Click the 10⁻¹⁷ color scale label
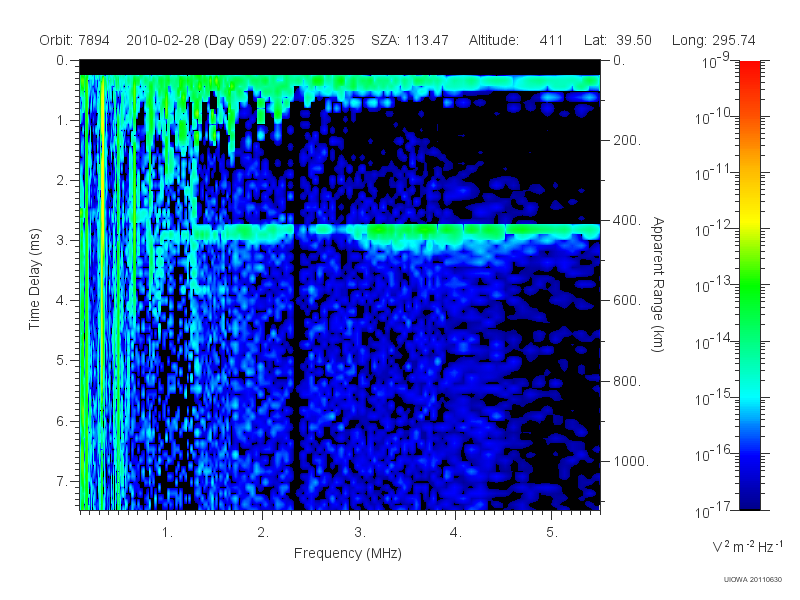This screenshot has height=600, width=800. (x=713, y=511)
